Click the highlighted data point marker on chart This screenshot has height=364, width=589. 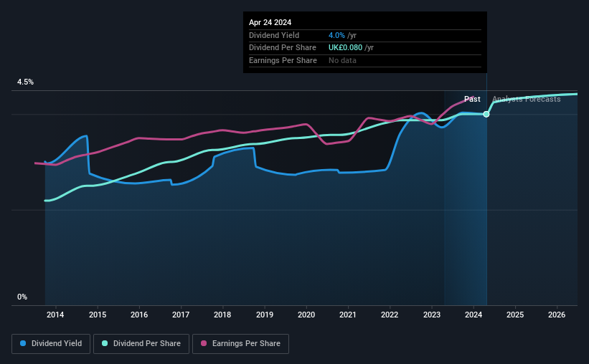point(486,114)
